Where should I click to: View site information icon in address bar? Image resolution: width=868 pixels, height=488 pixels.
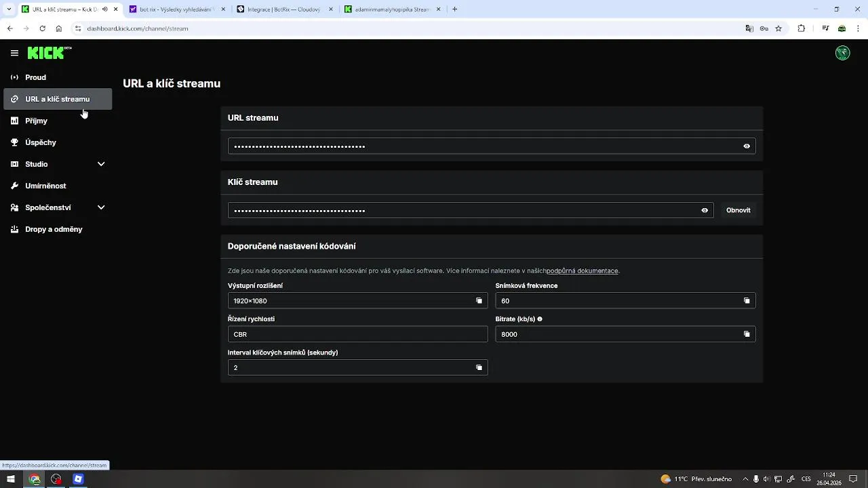click(78, 28)
